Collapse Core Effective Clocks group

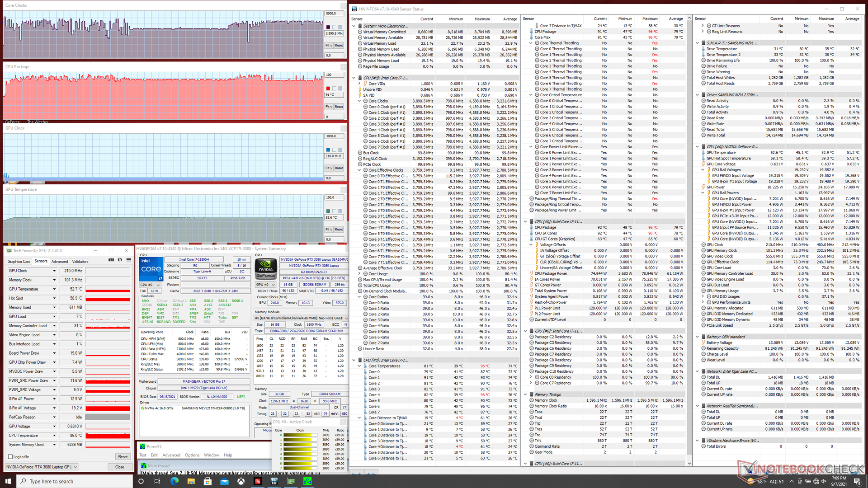[x=359, y=170]
